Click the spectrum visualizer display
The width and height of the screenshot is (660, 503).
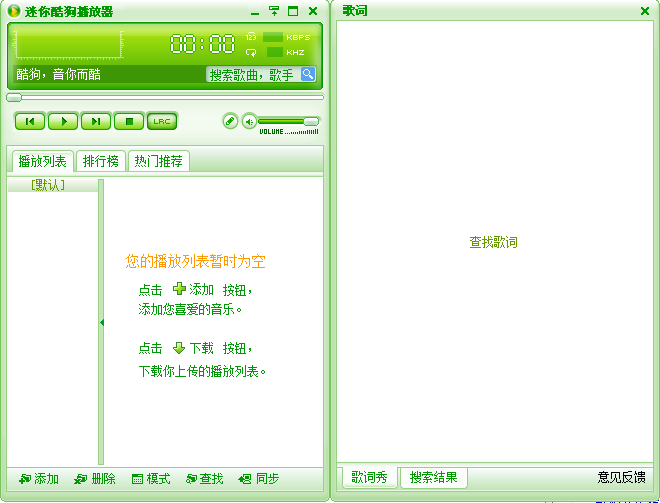(x=69, y=44)
